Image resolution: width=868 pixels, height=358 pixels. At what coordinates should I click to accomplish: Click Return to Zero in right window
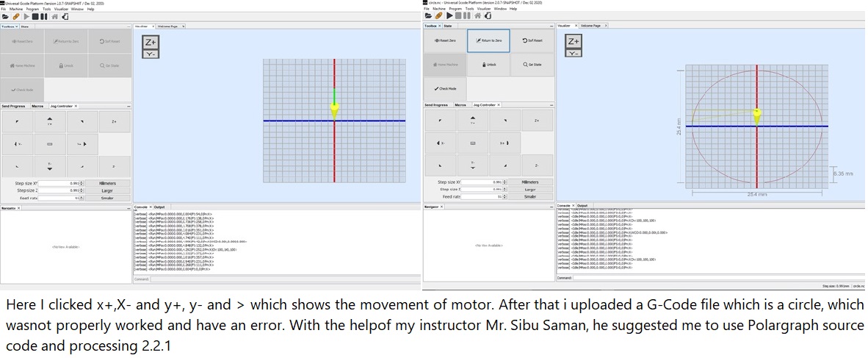coord(488,41)
